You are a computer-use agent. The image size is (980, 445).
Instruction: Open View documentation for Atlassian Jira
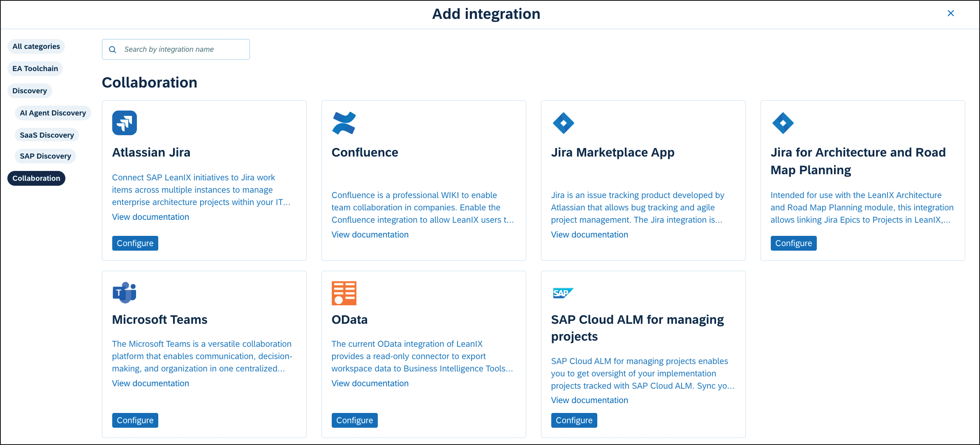click(150, 217)
